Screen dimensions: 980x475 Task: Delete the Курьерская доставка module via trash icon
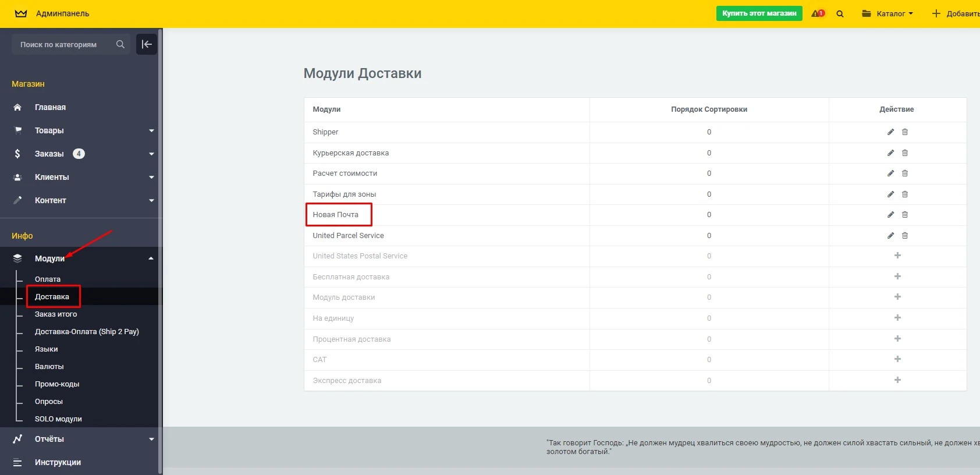905,153
